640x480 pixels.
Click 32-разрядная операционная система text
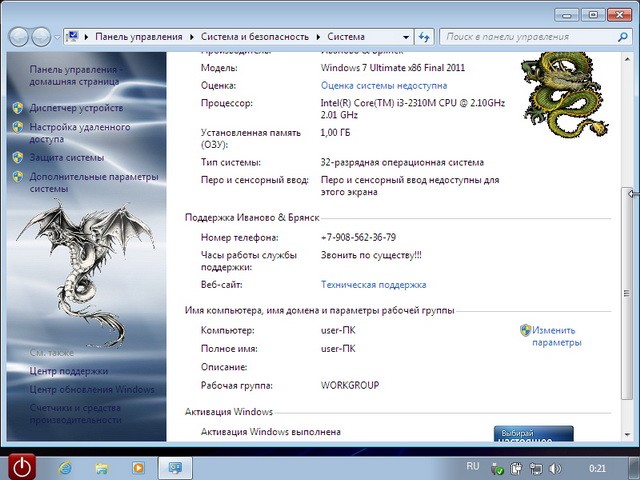pos(402,162)
